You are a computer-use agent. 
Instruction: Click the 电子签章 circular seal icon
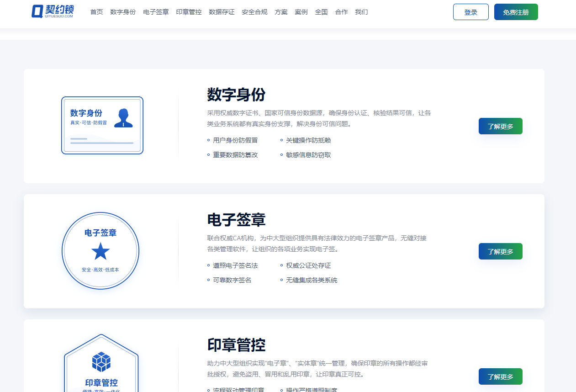pyautogui.click(x=100, y=251)
